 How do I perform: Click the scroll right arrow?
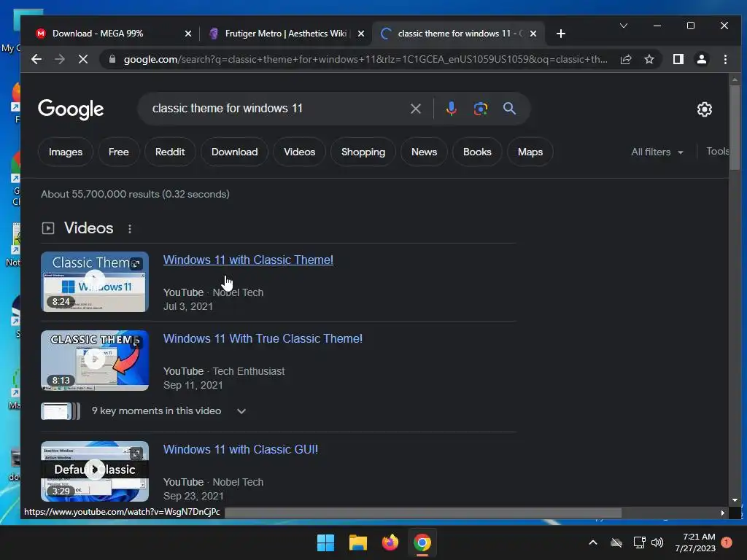[x=723, y=513]
